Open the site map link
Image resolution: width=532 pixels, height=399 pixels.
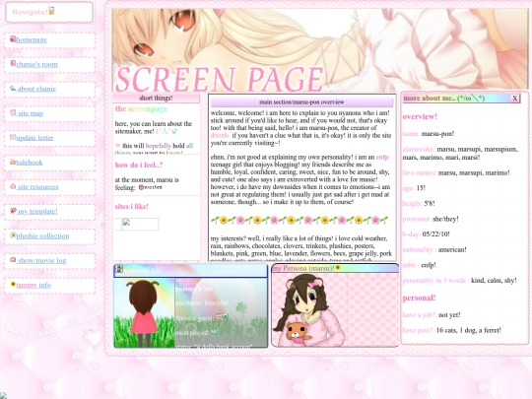(x=31, y=113)
